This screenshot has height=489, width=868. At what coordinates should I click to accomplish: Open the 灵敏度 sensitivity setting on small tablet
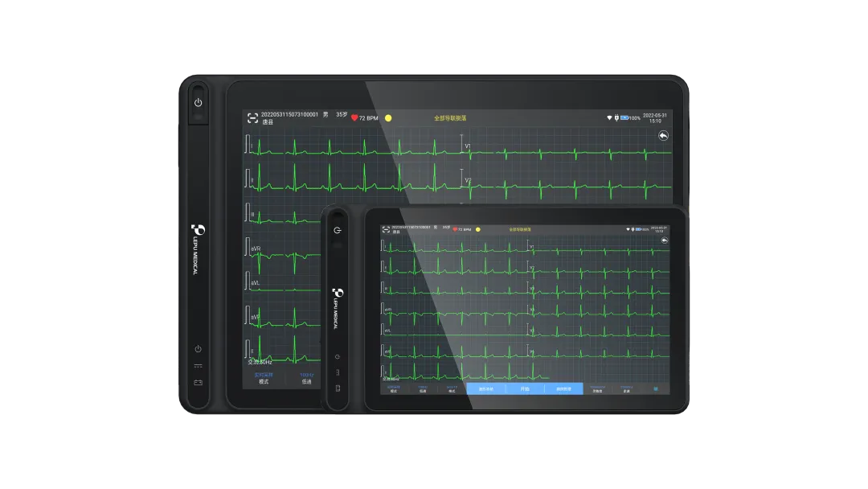(x=597, y=389)
